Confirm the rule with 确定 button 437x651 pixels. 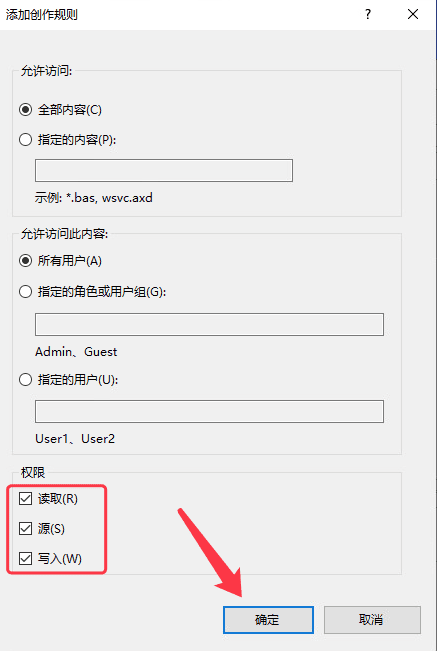pos(268,620)
